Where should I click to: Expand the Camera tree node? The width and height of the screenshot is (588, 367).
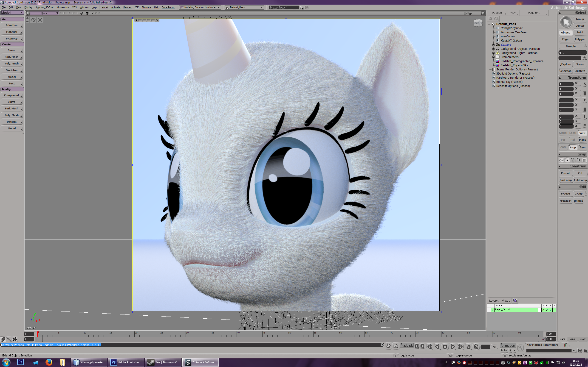(x=493, y=45)
